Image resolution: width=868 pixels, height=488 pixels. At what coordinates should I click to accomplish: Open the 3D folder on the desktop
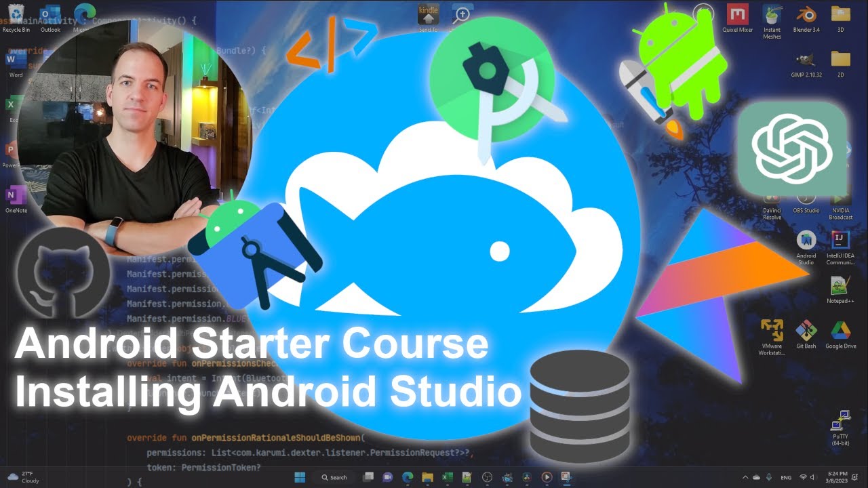coord(841,19)
